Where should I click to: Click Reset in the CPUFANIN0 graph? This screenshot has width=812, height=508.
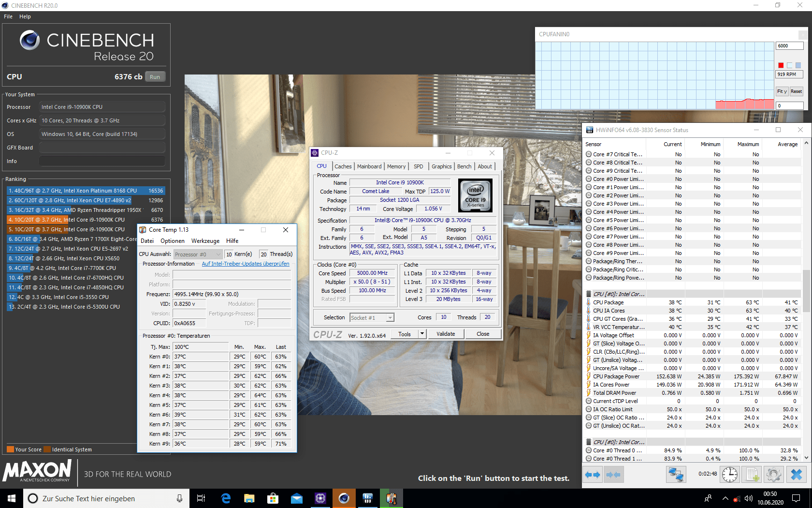(797, 91)
